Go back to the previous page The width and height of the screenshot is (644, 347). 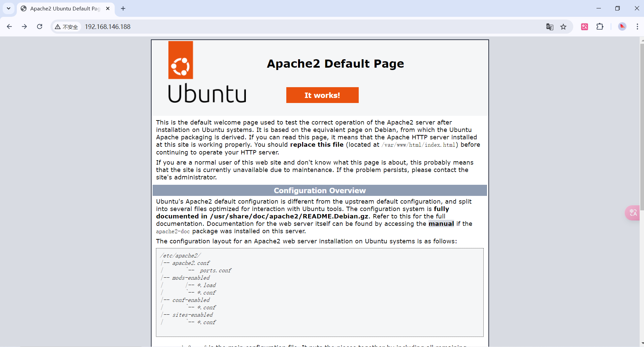coord(9,27)
